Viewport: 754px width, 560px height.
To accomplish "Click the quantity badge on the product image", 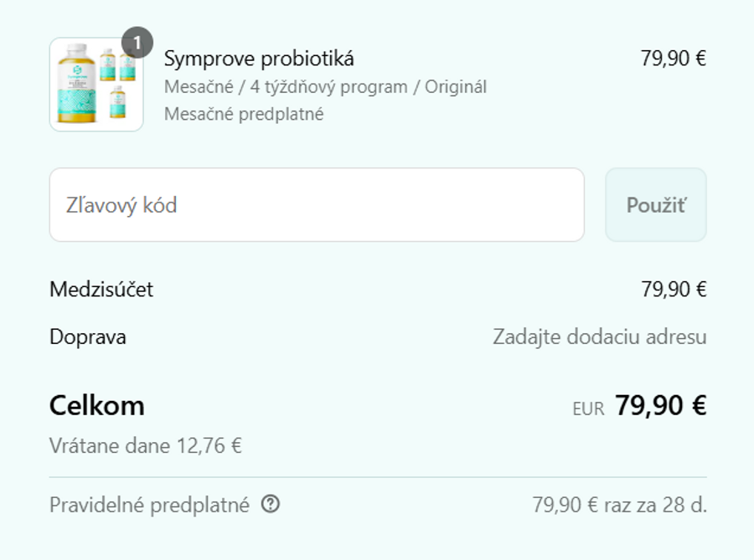I will point(137,40).
